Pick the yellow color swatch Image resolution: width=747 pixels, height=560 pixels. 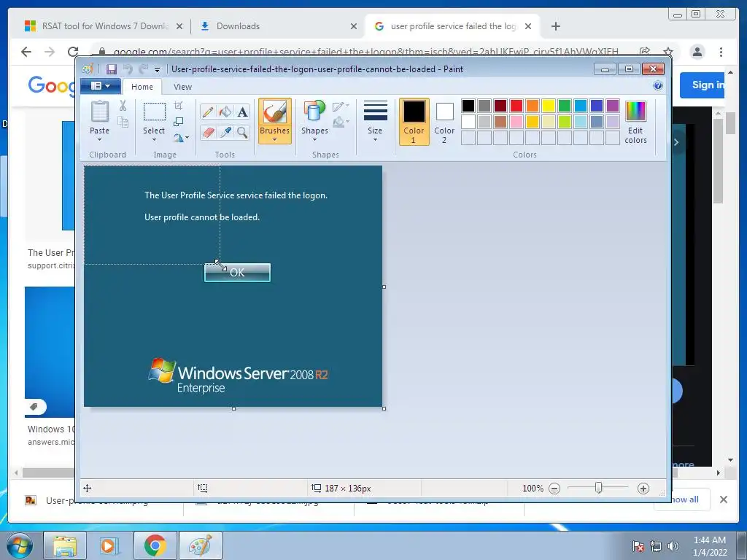(x=549, y=106)
